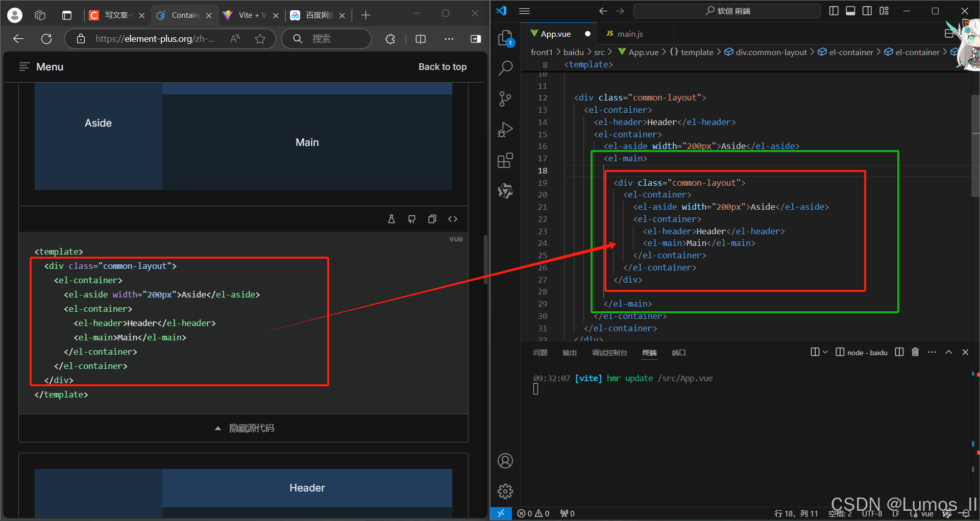Click the src breadcrumb segment
This screenshot has width=980, height=521.
pos(599,52)
